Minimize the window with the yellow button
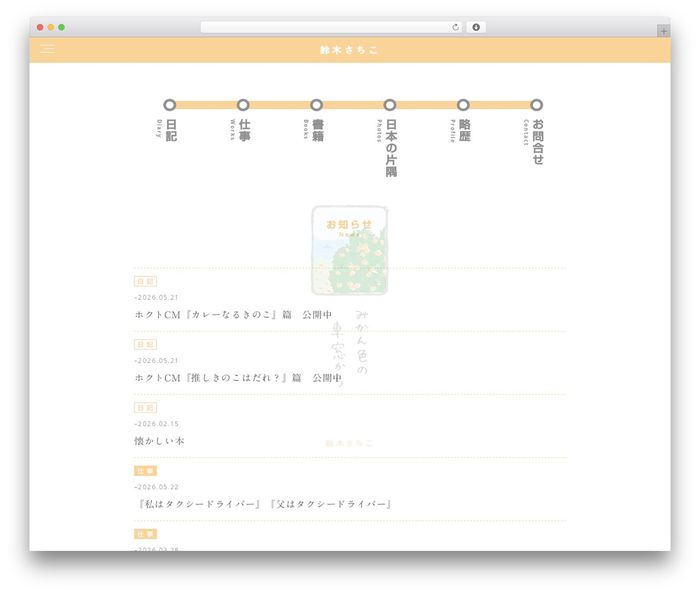Viewport: 700px width, 593px height. click(51, 27)
